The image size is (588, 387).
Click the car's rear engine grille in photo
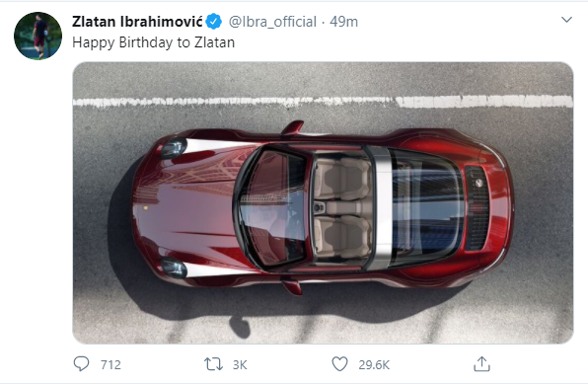[x=478, y=208]
